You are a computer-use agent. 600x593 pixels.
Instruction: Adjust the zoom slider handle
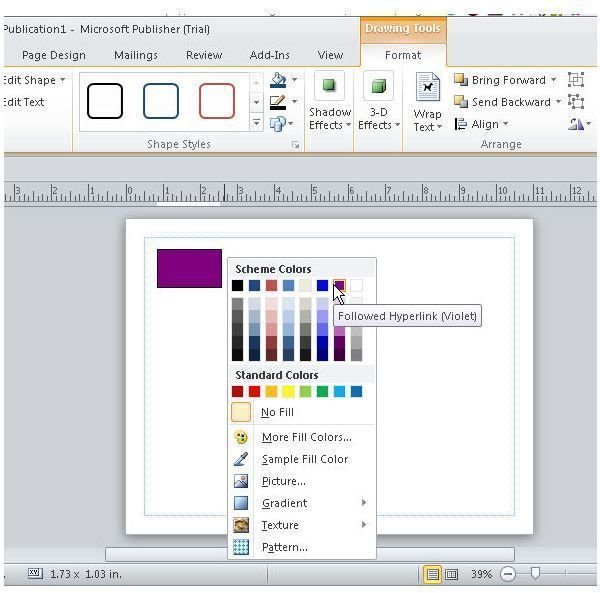point(535,573)
